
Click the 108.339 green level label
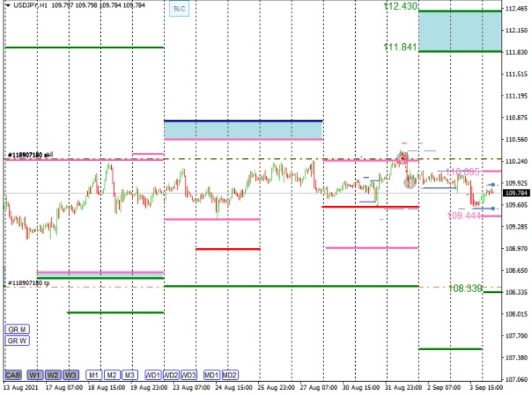tap(464, 288)
